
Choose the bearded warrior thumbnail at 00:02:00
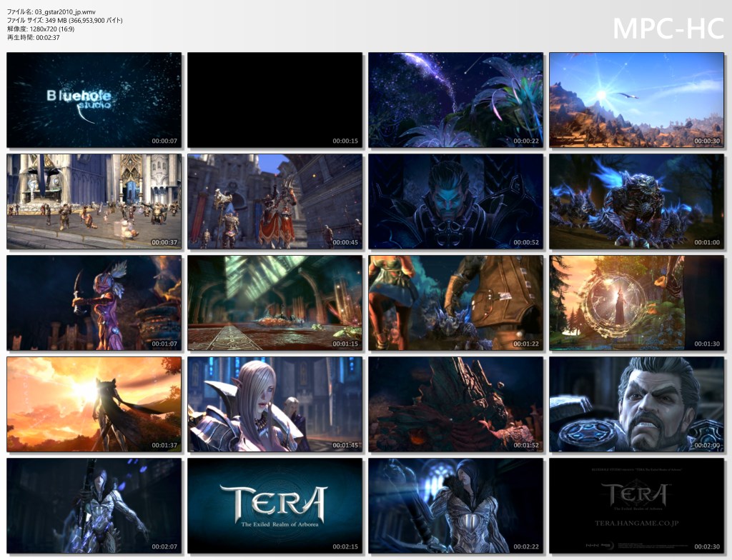(636, 404)
